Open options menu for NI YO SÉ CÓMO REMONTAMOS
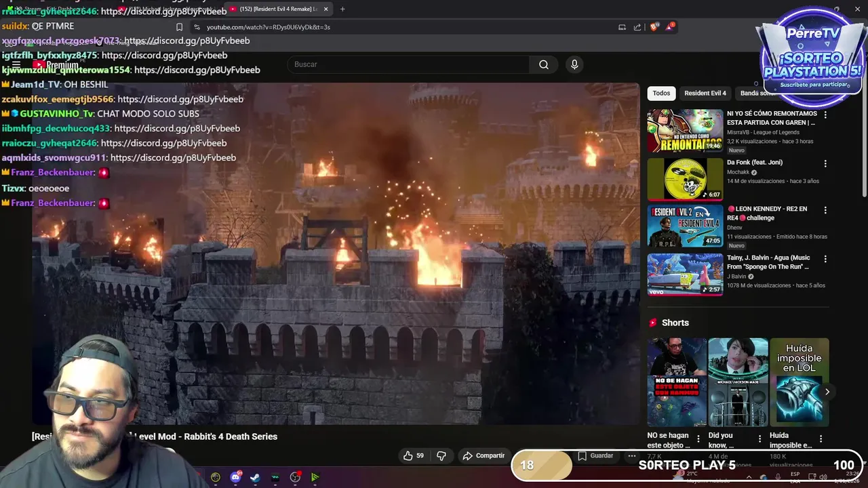The image size is (868, 488). click(x=825, y=115)
